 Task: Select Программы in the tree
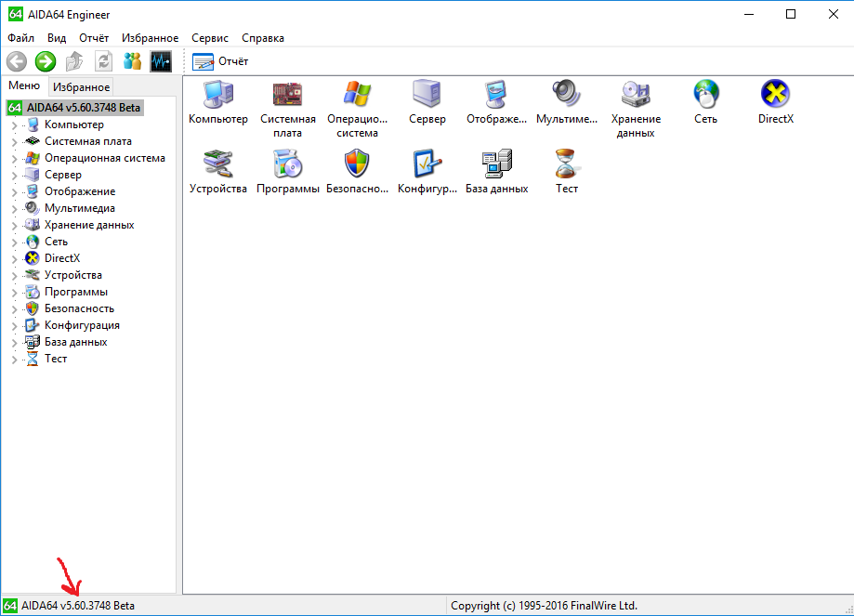point(76,292)
